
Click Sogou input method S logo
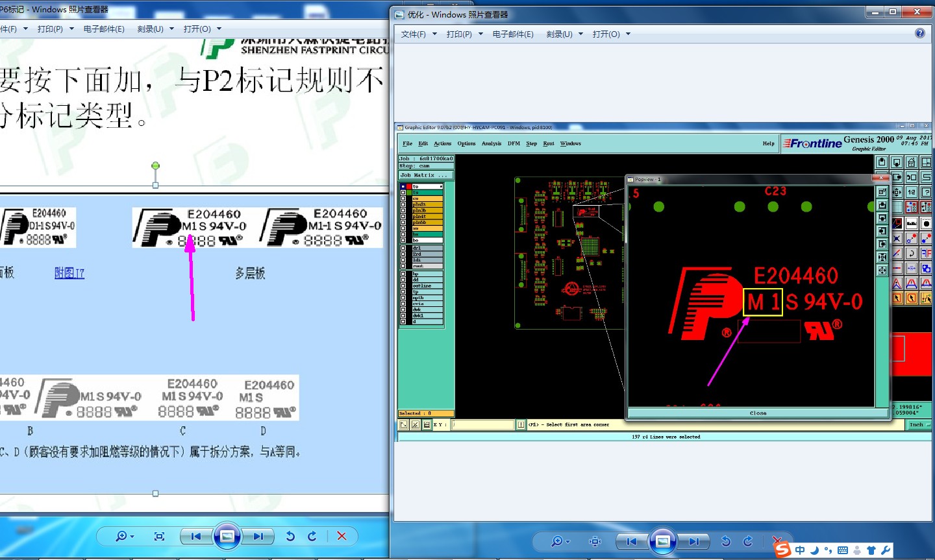(x=782, y=550)
